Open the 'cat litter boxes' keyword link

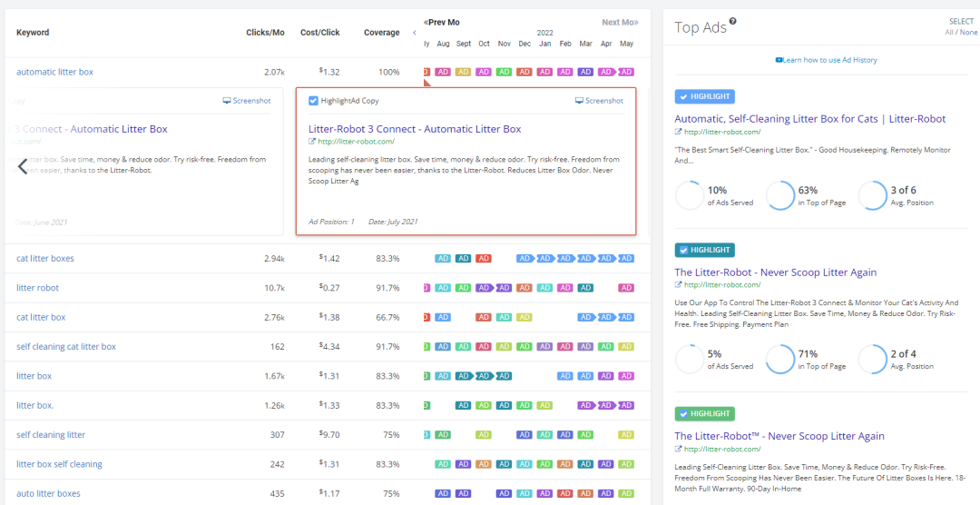click(45, 259)
